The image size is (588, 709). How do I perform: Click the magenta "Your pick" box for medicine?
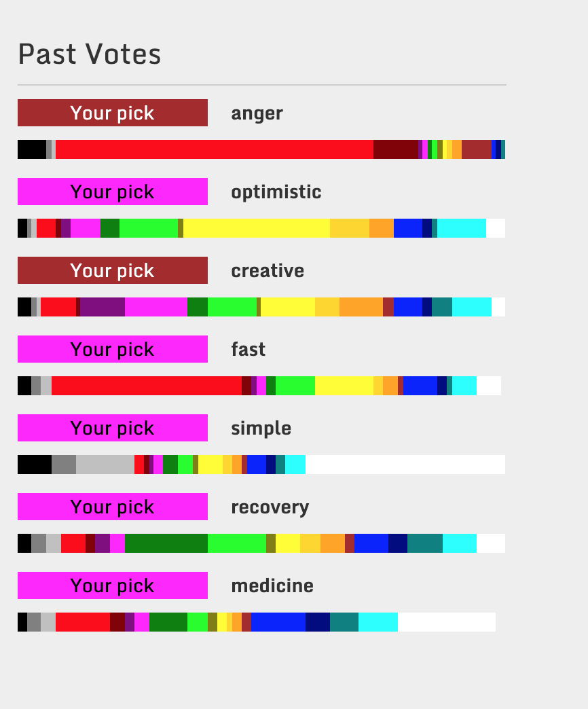click(x=113, y=585)
